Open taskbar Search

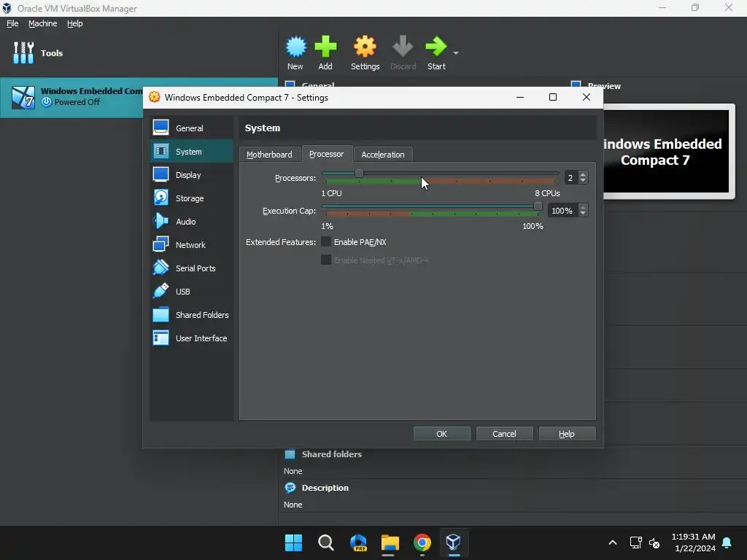pos(326,542)
